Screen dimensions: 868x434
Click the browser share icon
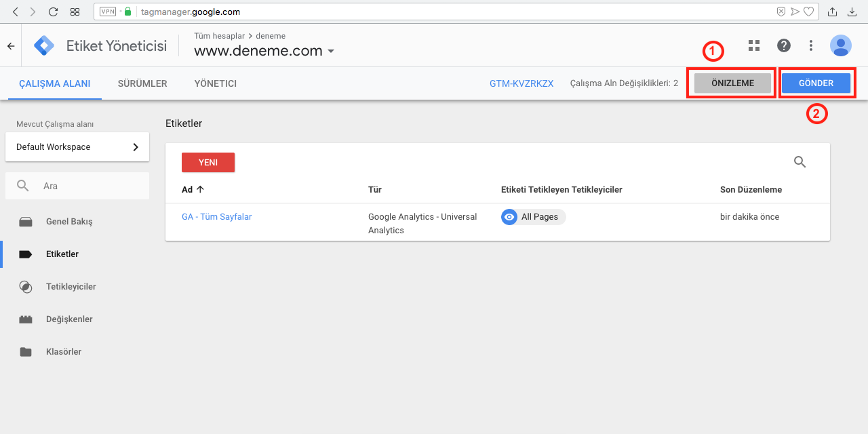pyautogui.click(x=833, y=12)
